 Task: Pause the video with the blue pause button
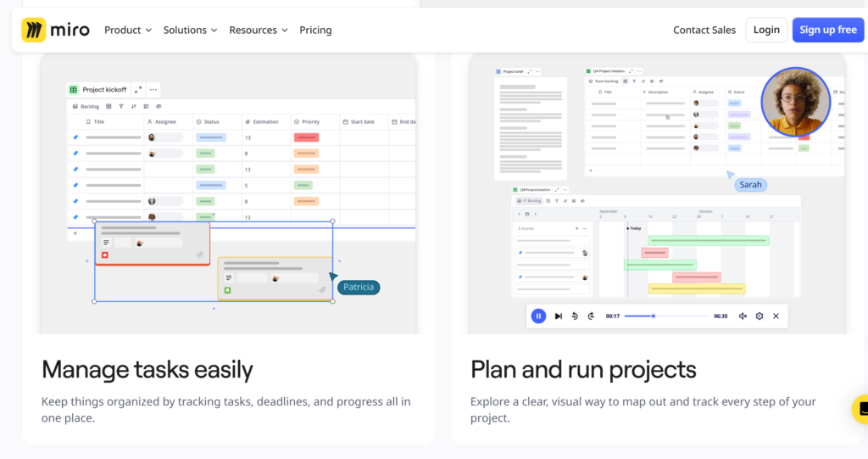(x=538, y=316)
